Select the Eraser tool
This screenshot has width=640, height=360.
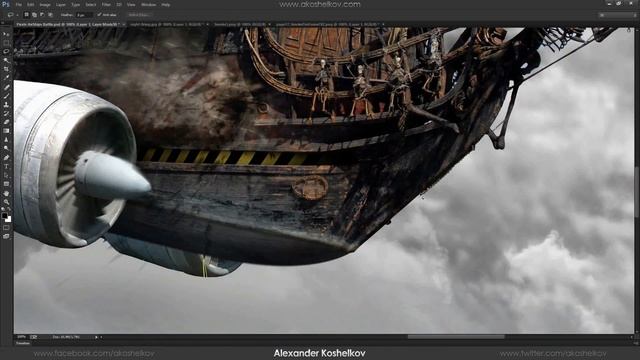coord(6,122)
